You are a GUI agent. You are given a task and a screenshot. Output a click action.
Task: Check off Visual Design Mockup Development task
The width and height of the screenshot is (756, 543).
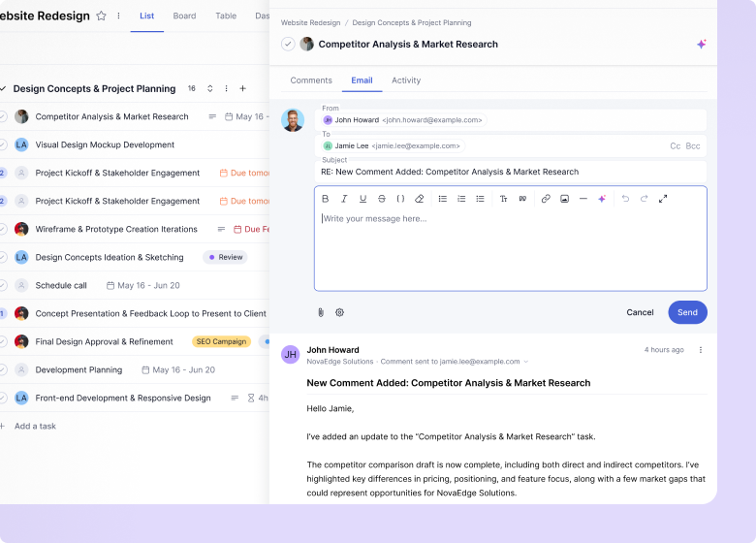[x=2, y=144]
